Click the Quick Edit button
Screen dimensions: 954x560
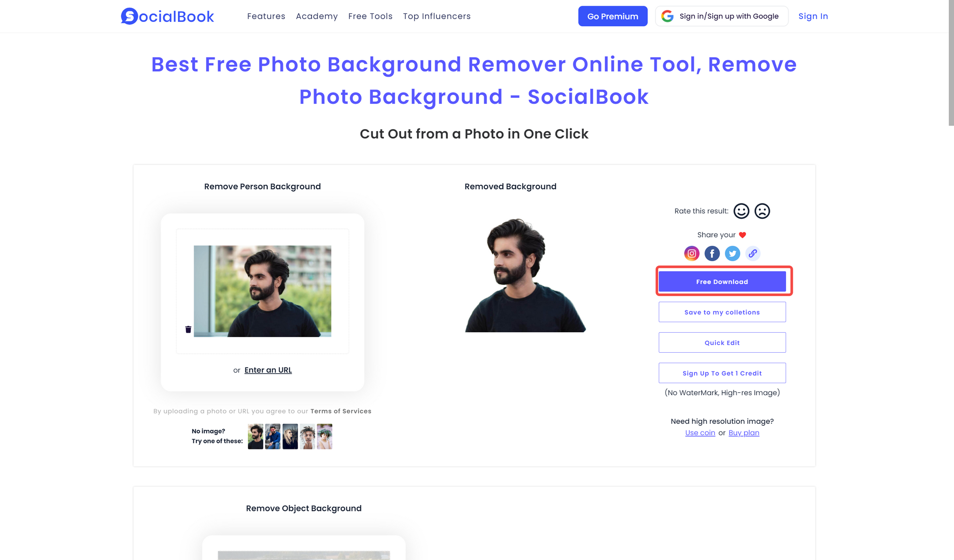(x=722, y=342)
